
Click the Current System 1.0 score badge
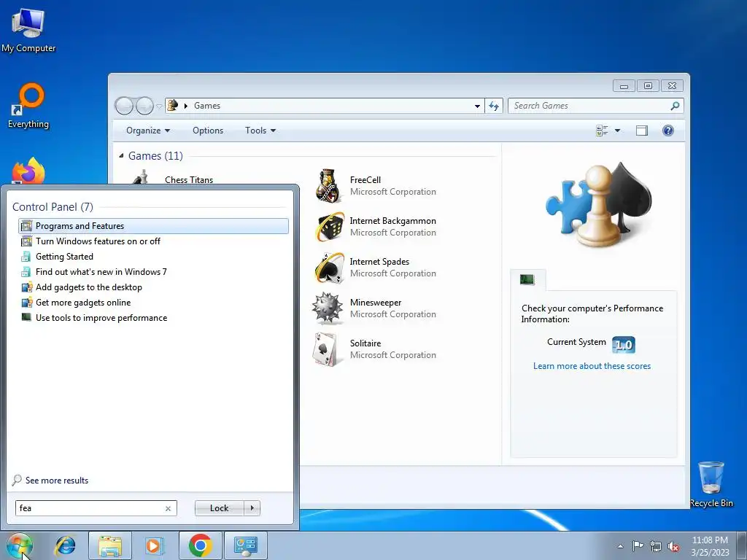623,344
